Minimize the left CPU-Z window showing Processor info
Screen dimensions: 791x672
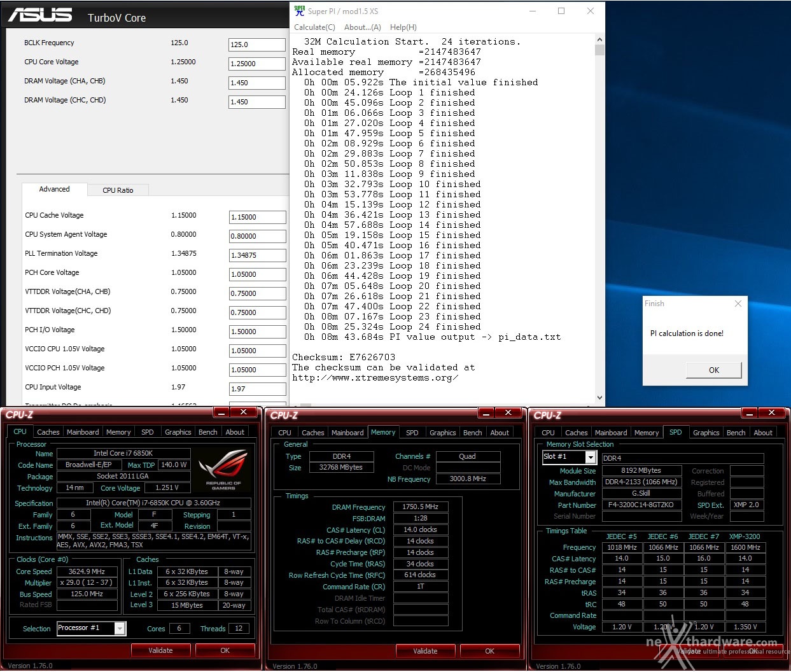point(221,412)
